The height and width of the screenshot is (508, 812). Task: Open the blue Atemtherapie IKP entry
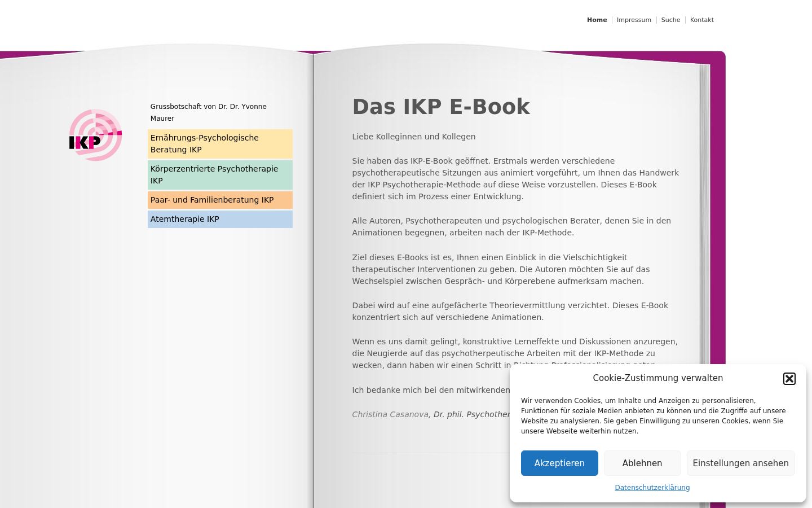[x=220, y=219]
